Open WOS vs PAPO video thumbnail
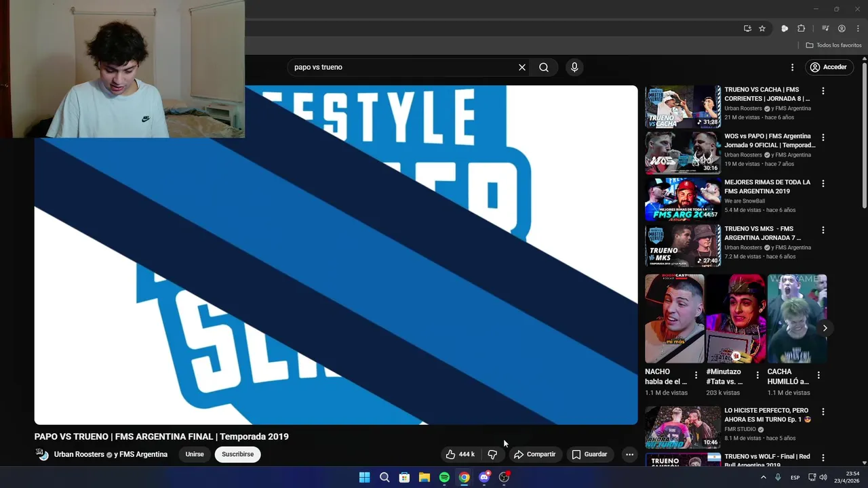Viewport: 868px width, 488px height. click(x=683, y=153)
